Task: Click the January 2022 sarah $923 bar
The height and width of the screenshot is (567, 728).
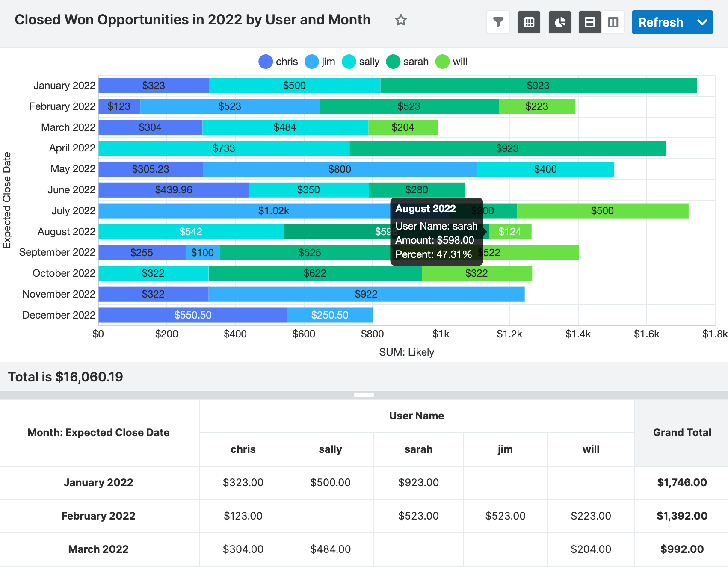Action: [x=538, y=86]
